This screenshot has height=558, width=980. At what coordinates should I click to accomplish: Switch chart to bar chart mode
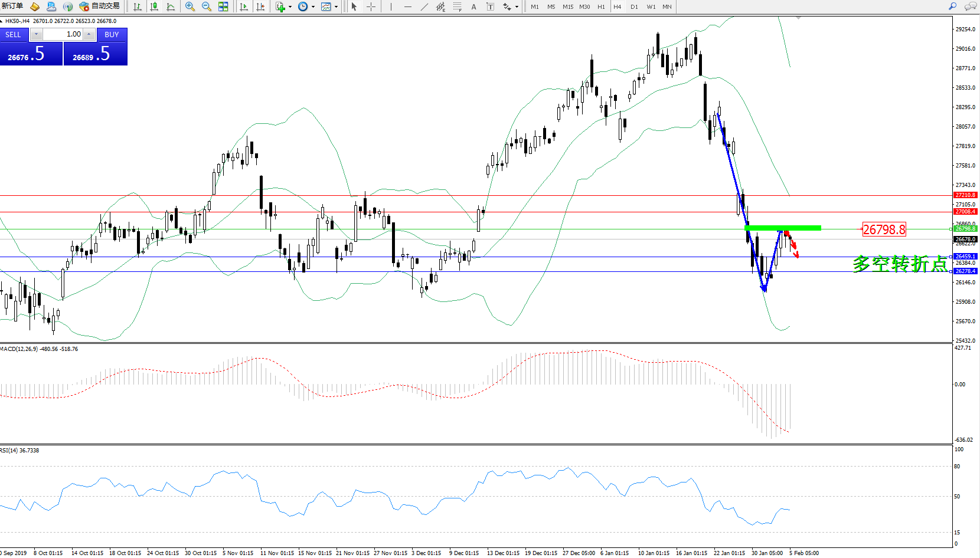(x=137, y=6)
